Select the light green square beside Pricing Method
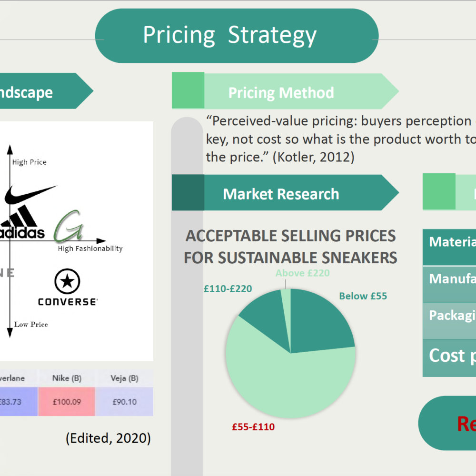476x476 pixels. click(x=188, y=90)
